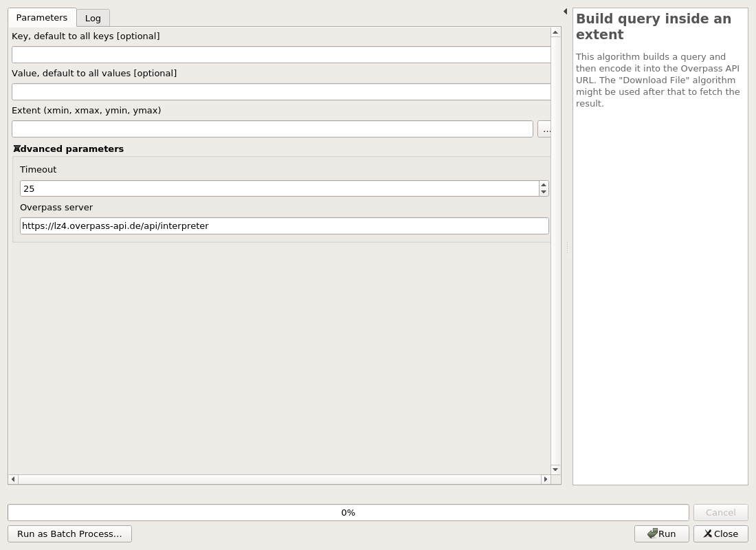The width and height of the screenshot is (756, 550).
Task: Increase Timeout using the up stepper
Action: tap(544, 185)
